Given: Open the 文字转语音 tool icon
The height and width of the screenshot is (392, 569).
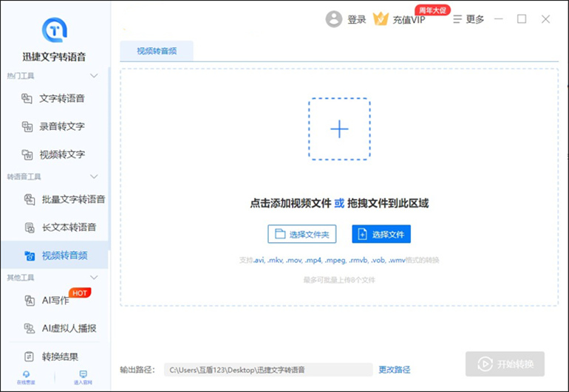Looking at the screenshot, I should [27, 98].
